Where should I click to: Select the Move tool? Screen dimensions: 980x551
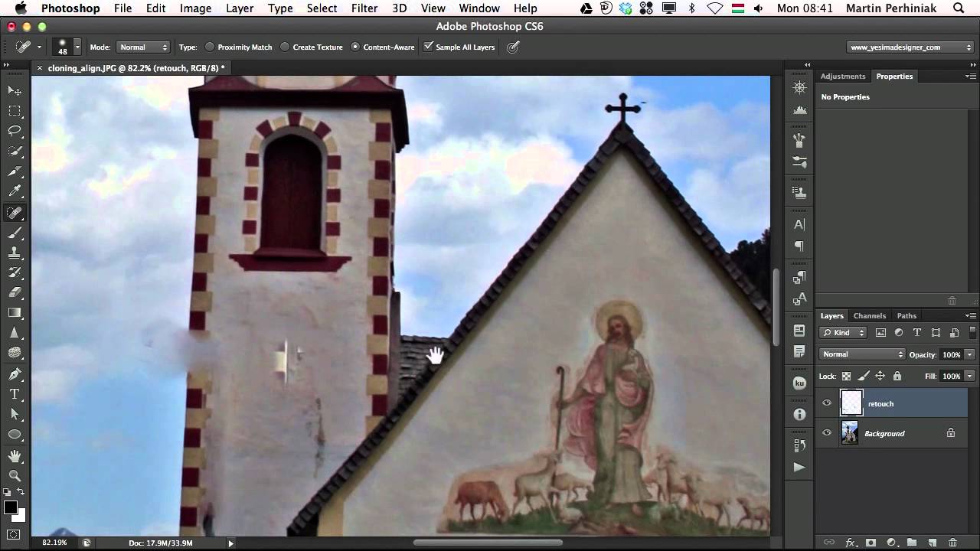(x=15, y=90)
